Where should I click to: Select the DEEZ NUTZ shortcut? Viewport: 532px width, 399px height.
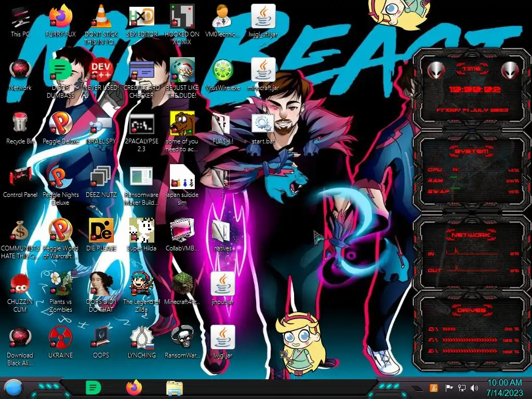[101, 182]
